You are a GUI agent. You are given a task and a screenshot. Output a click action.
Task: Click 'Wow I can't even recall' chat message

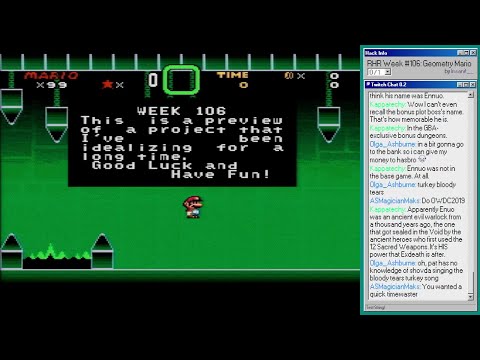pyautogui.click(x=416, y=112)
